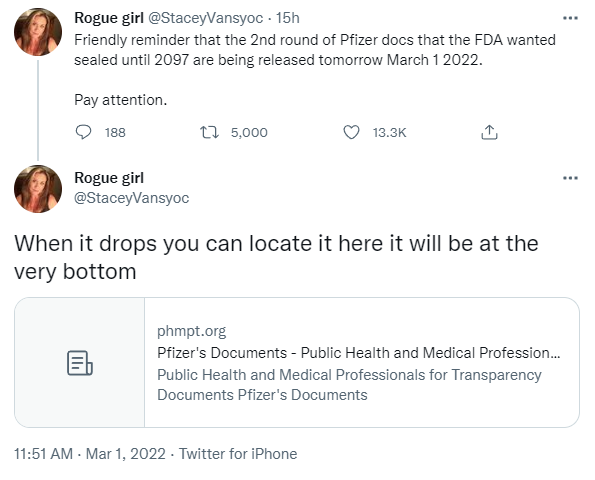Open Rogue girl's lower profile picture
The height and width of the screenshot is (480, 595).
[38, 189]
